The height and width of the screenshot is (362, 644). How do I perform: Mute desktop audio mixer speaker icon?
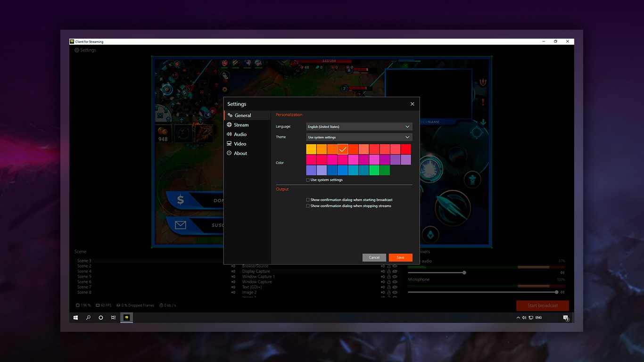point(562,272)
